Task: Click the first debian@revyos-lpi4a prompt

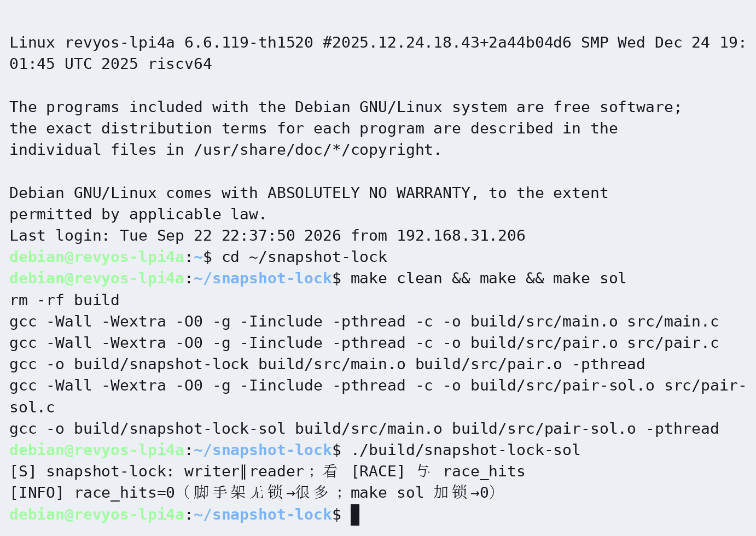Action: (x=97, y=257)
